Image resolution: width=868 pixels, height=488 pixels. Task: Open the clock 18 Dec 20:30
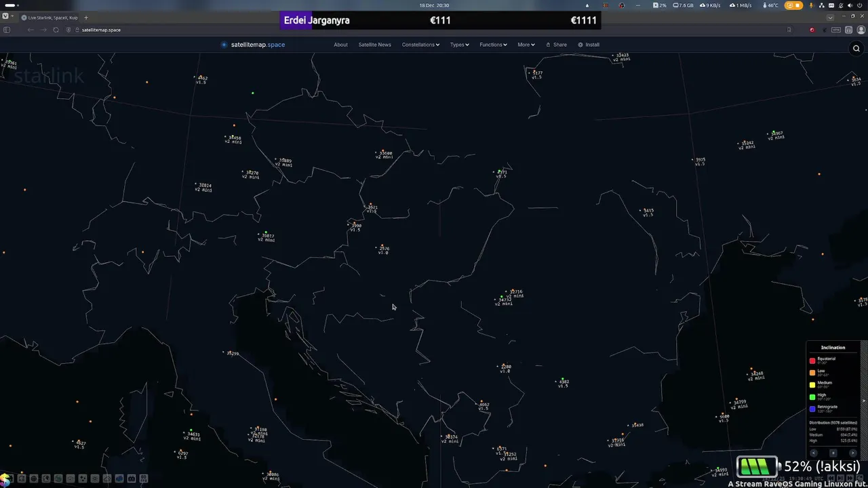(434, 5)
